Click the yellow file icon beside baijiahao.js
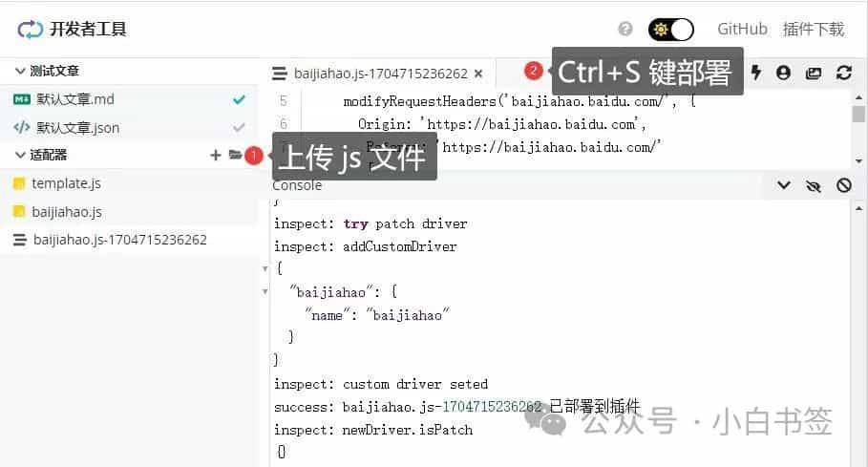Image resolution: width=868 pixels, height=467 pixels. tap(19, 211)
